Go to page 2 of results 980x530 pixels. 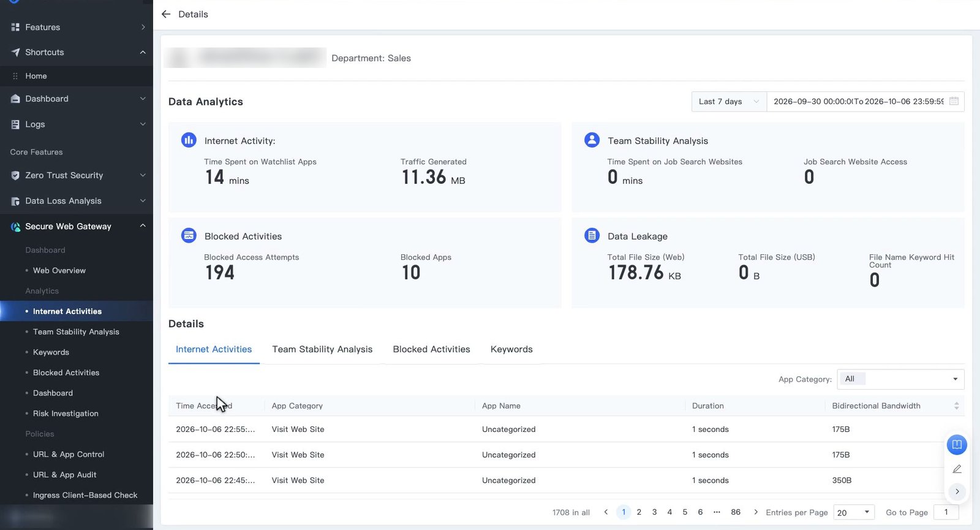(x=639, y=512)
